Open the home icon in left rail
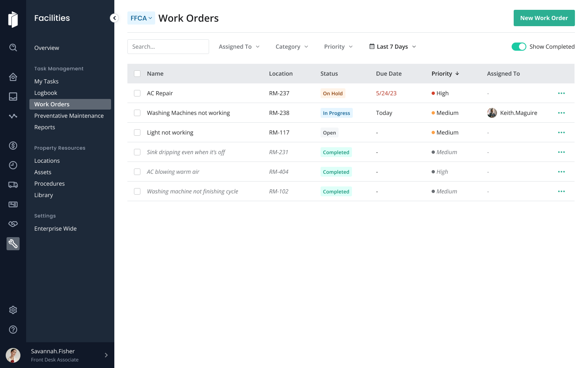Screen dimensions: 588x368 click(x=13, y=77)
